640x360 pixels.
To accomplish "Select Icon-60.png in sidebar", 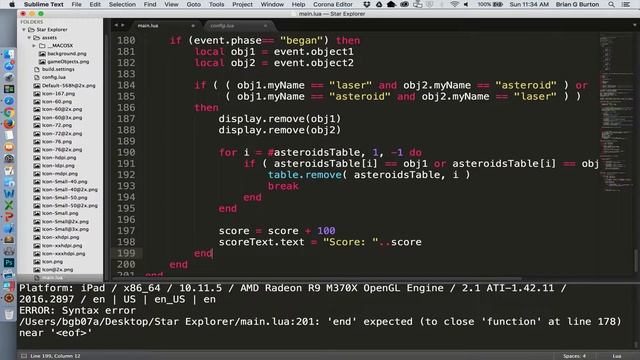I will point(57,102).
